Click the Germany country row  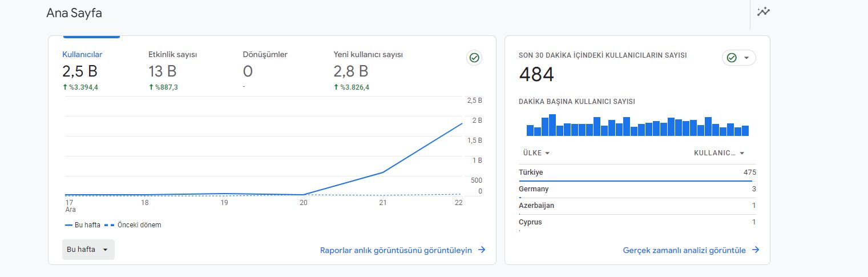point(637,189)
